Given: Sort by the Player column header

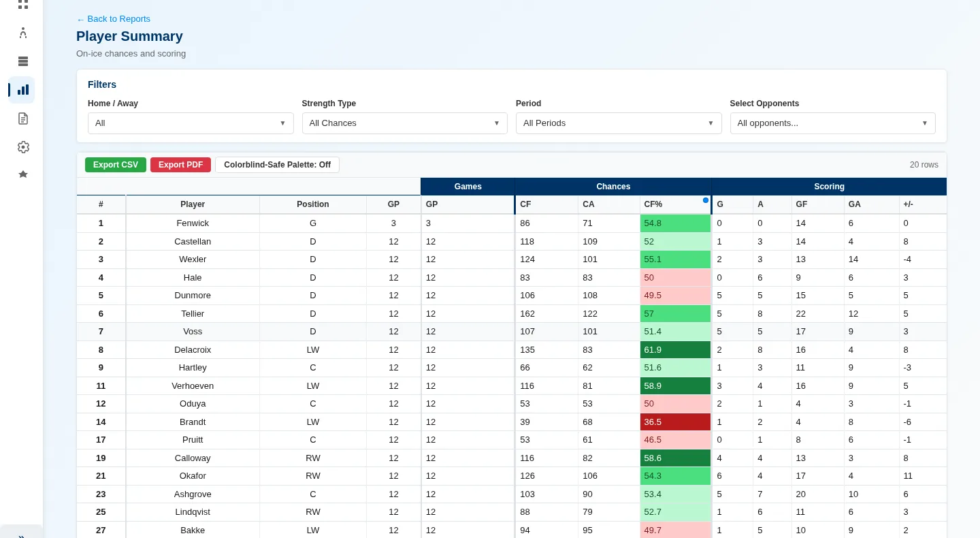Looking at the screenshot, I should 193,204.
